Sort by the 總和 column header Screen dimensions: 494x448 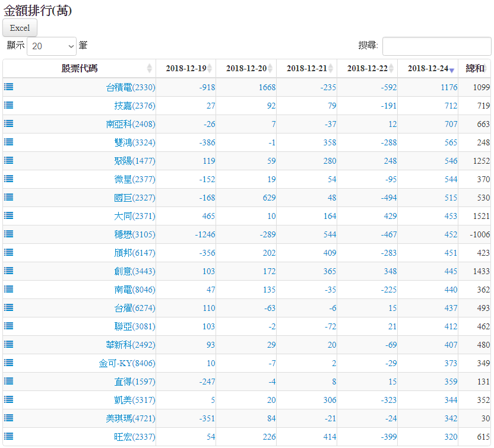[474, 68]
